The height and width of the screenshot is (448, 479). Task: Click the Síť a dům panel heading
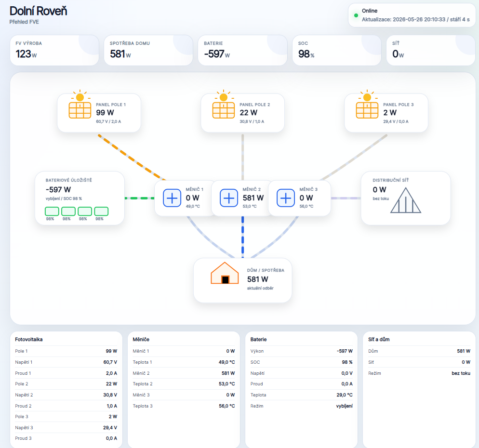pyautogui.click(x=379, y=339)
